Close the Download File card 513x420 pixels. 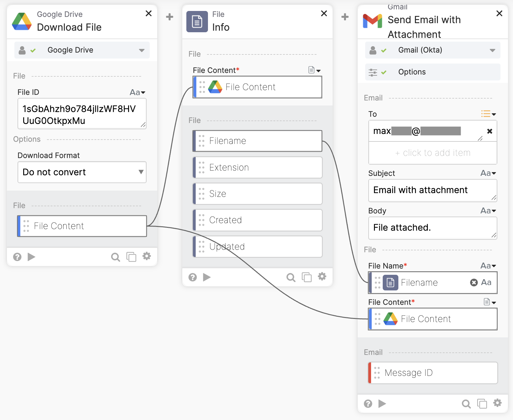click(x=149, y=13)
